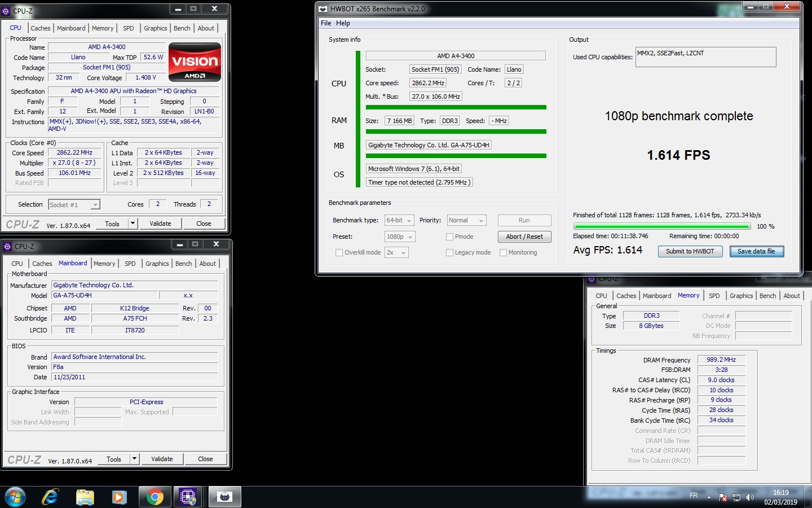The image size is (812, 508).
Task: Click DRAM Frequency value 989.2 MHz
Action: (x=721, y=360)
